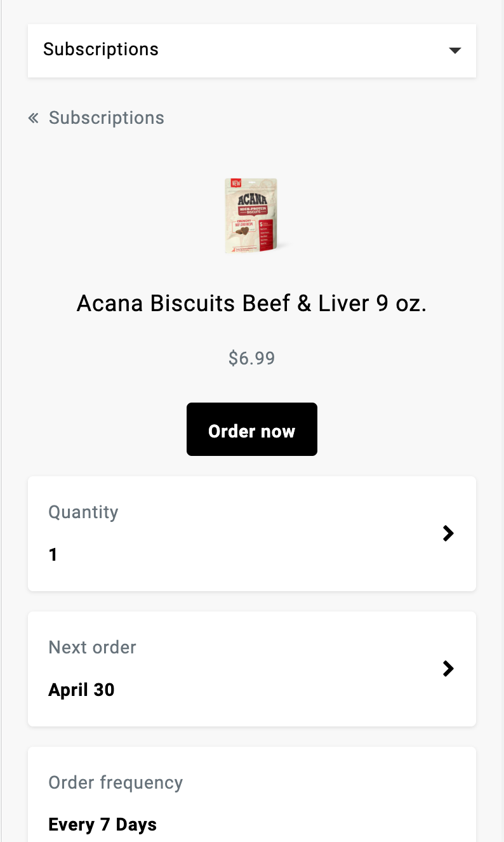Click the April 30 date value
Screen dimensions: 504x842
coord(81,690)
